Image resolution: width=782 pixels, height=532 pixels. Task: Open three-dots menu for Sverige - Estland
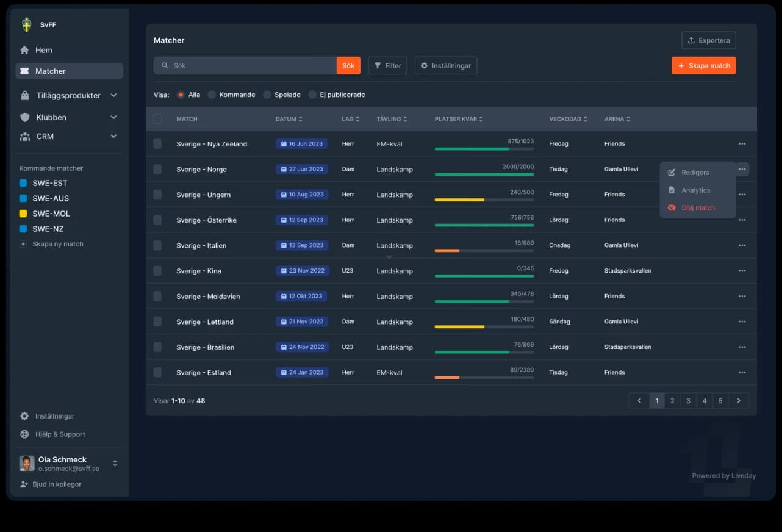742,372
